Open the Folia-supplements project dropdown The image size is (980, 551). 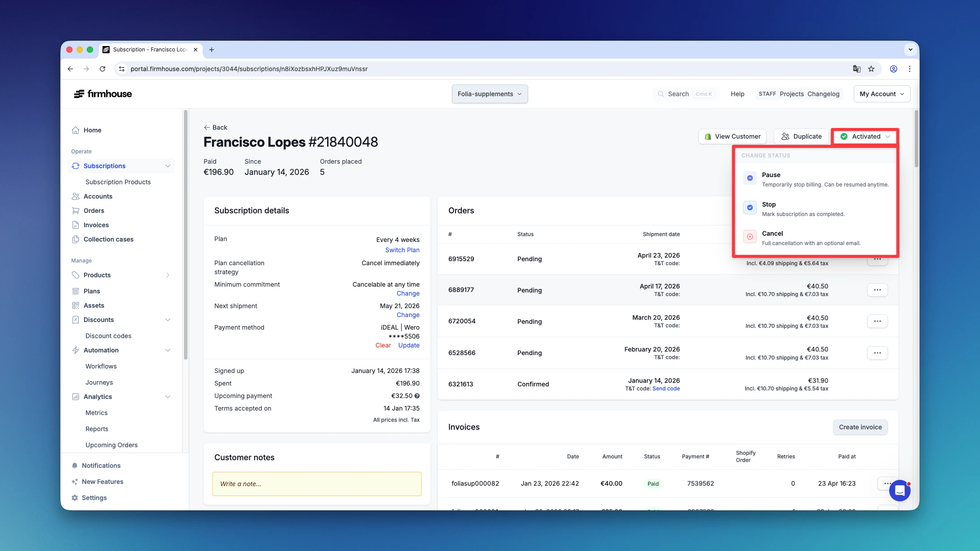(x=490, y=94)
